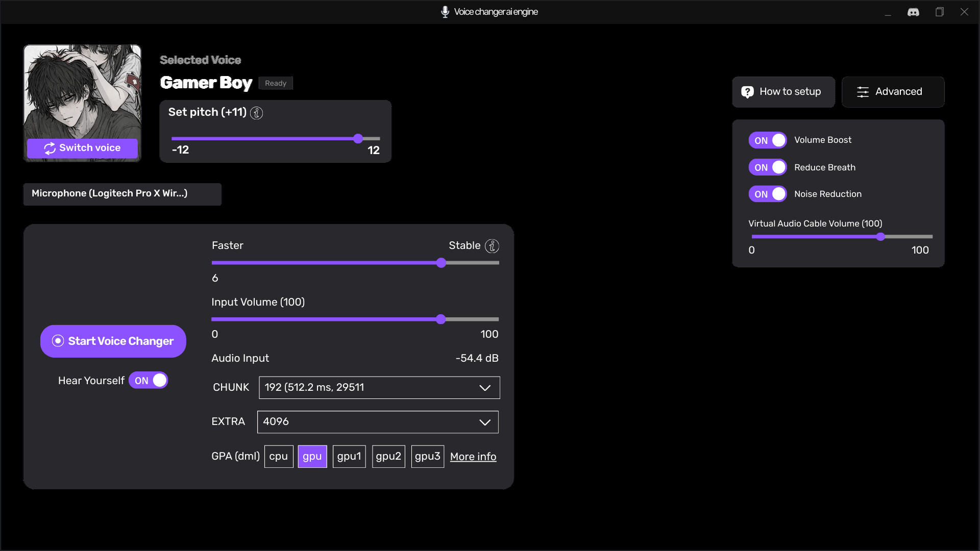
Task: Turn off the Reduce Breath toggle
Action: 767,167
